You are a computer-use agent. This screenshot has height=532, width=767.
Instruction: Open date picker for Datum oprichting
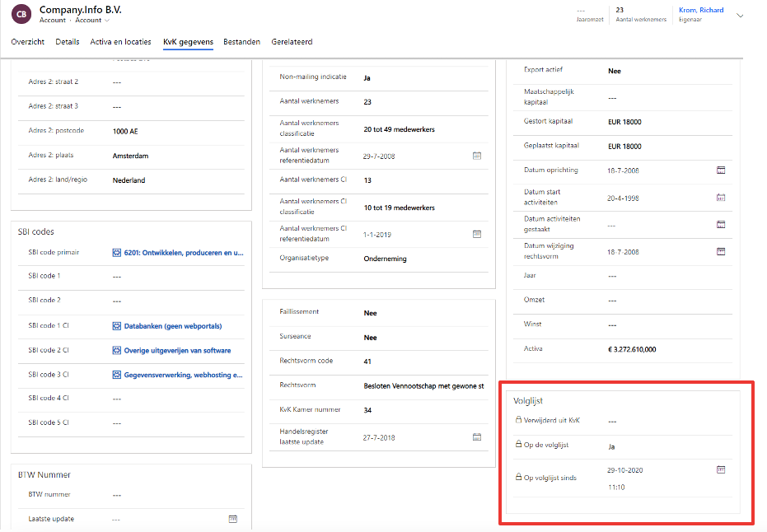click(720, 170)
